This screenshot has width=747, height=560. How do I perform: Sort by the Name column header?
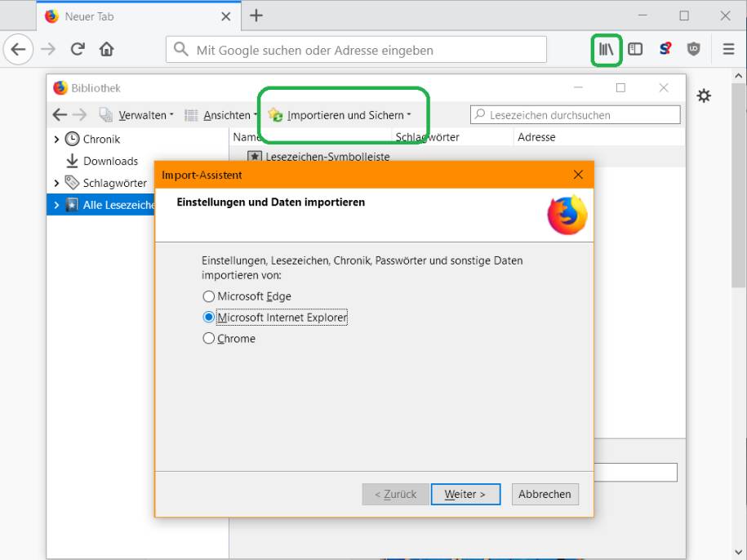310,137
